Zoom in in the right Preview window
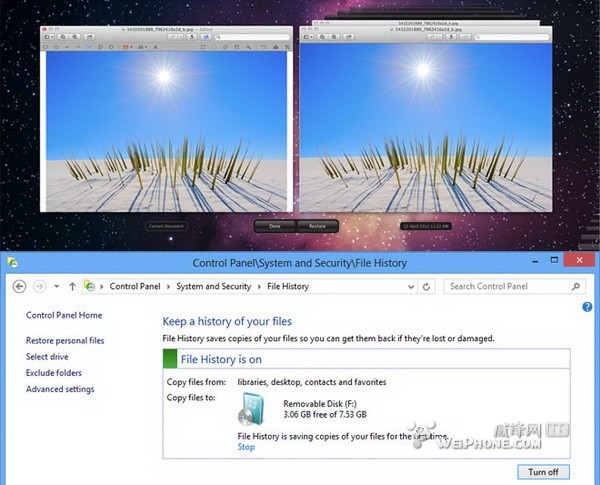600x485 pixels. click(334, 37)
